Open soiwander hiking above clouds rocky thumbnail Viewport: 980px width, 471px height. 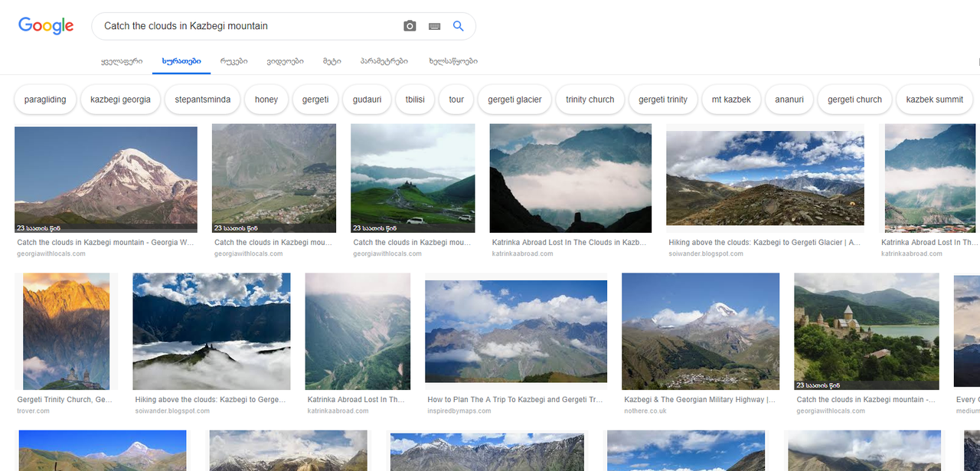tap(765, 178)
